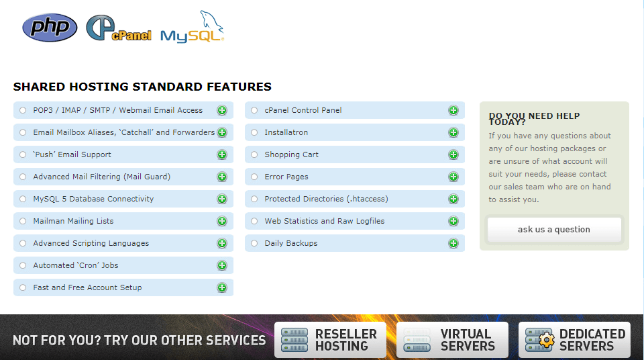Click 'Error Pages' text
644x360 pixels.
point(286,177)
